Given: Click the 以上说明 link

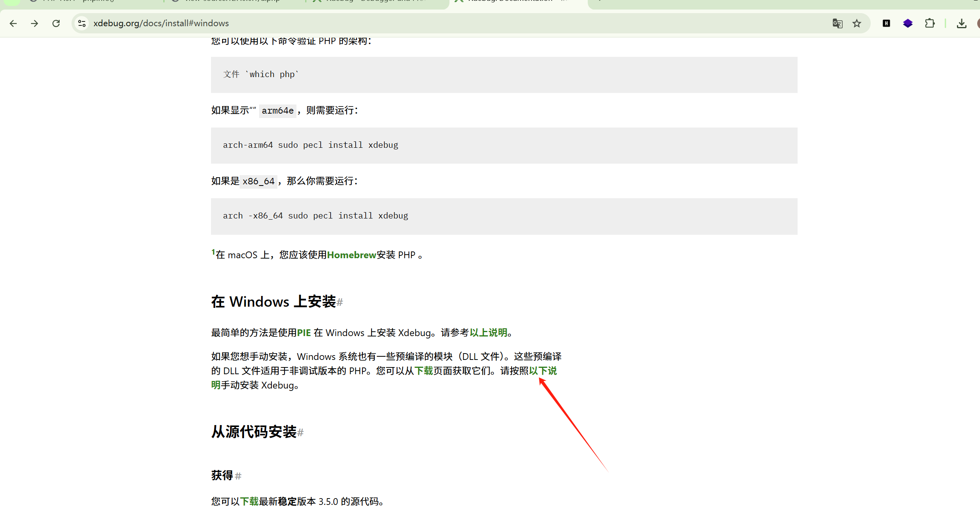Looking at the screenshot, I should (x=488, y=333).
